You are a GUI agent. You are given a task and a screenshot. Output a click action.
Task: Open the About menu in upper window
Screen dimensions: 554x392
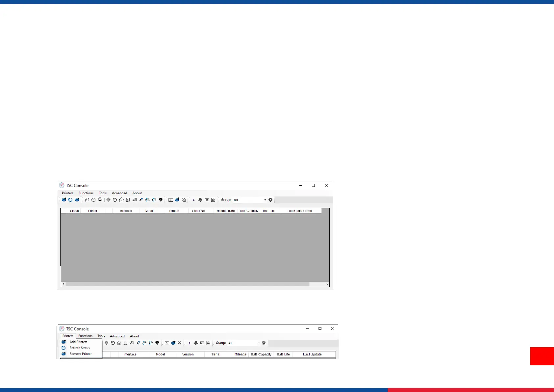coord(137,193)
